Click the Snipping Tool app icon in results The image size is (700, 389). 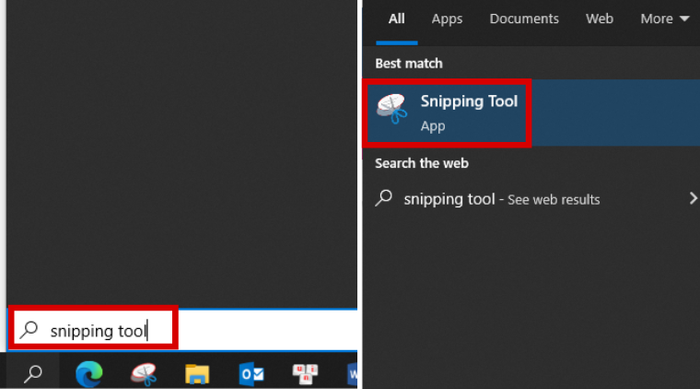[392, 109]
